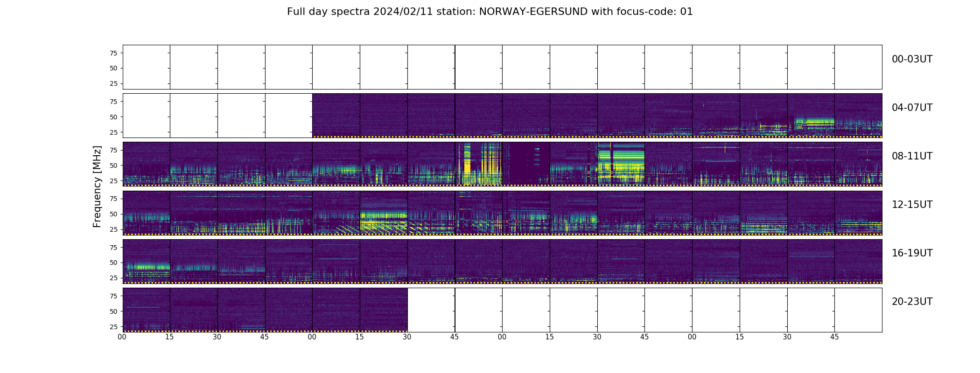Click the 75 tick label of the 04-07UT row
The width and height of the screenshot is (980, 373).
coord(113,102)
